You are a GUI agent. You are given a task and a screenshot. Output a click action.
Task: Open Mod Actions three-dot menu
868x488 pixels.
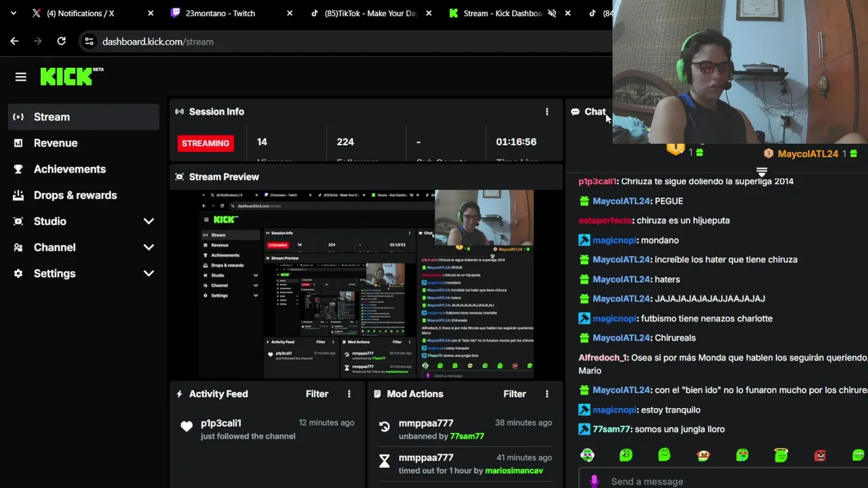click(547, 394)
